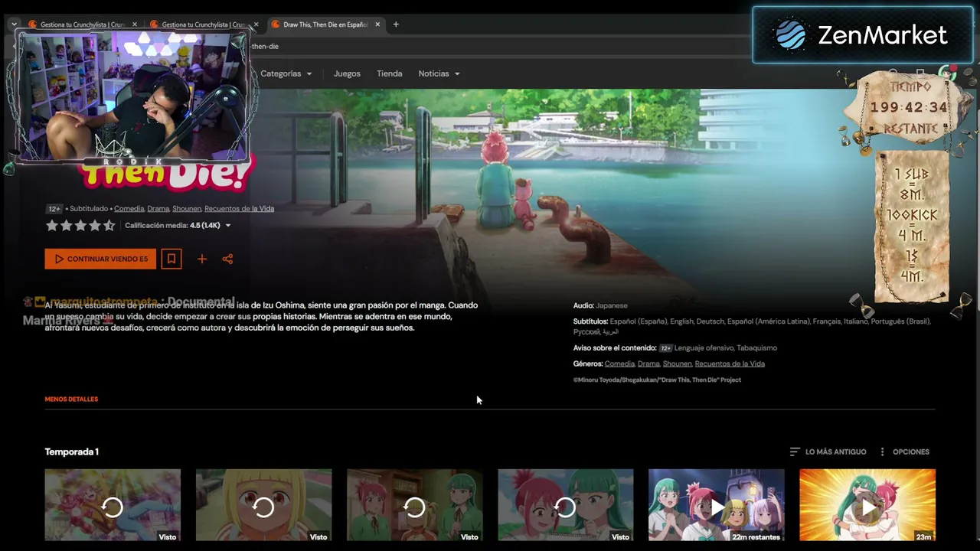
Task: Replay the third watched episode thumbnail
Action: click(x=414, y=507)
